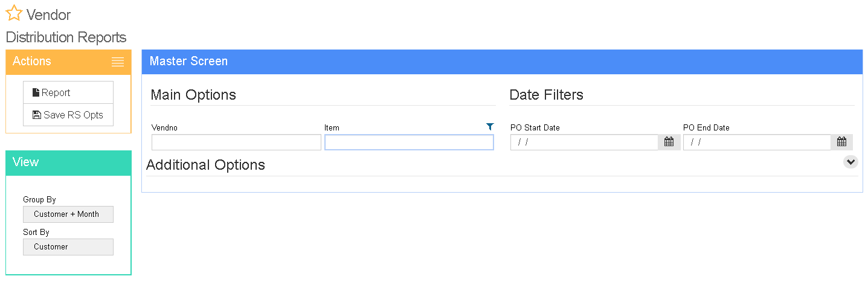Click the Save RS Opts button
Screen dimensions: 868x308
(68, 115)
